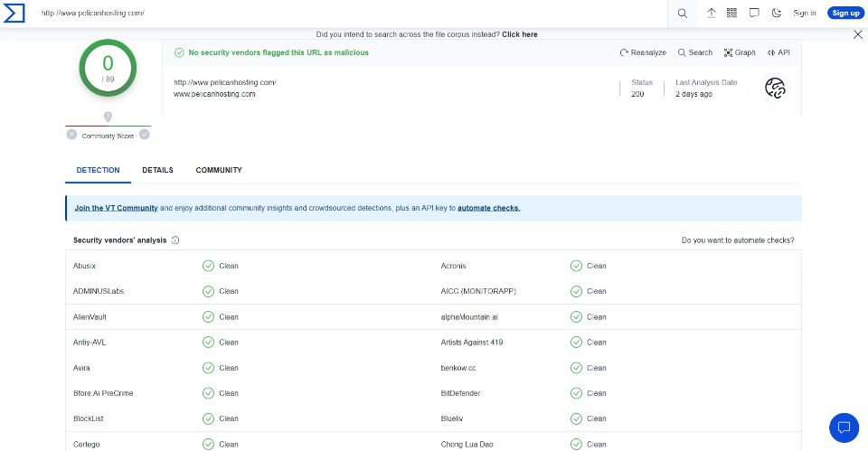Click the Clean check icon for Antiy-AVL
The width and height of the screenshot is (868, 451).
[208, 342]
